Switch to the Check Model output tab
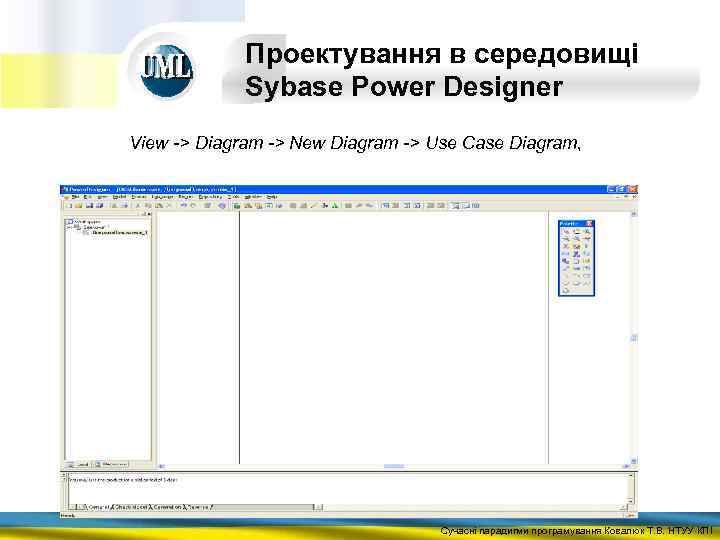Viewport: 720px width, 540px height. click(x=131, y=507)
